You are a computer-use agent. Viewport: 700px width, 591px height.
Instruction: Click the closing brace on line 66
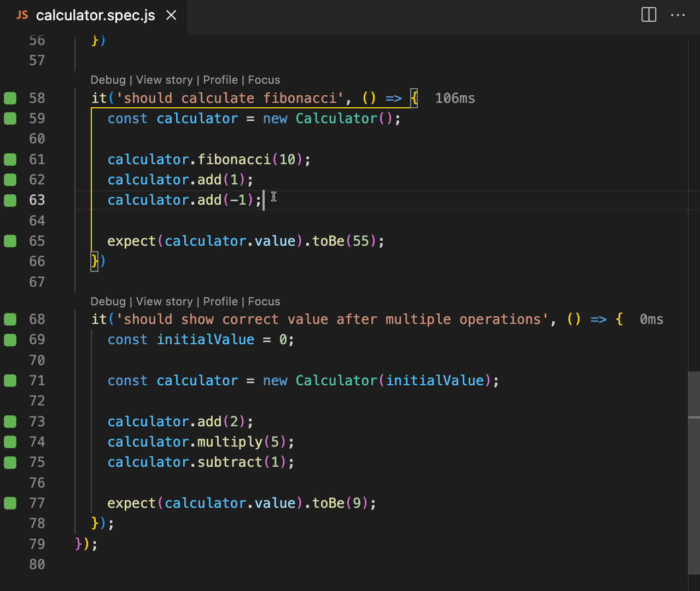coord(95,261)
